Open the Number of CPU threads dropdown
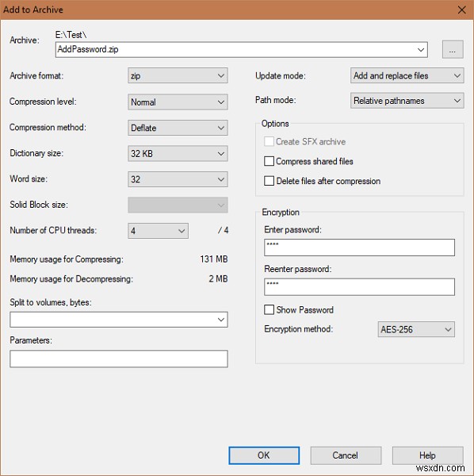 click(158, 231)
